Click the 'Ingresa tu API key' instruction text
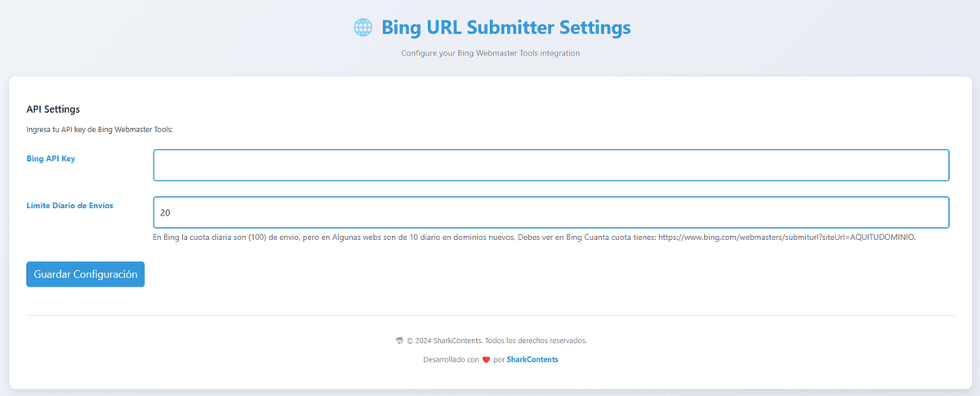This screenshot has width=980, height=396. click(x=100, y=129)
